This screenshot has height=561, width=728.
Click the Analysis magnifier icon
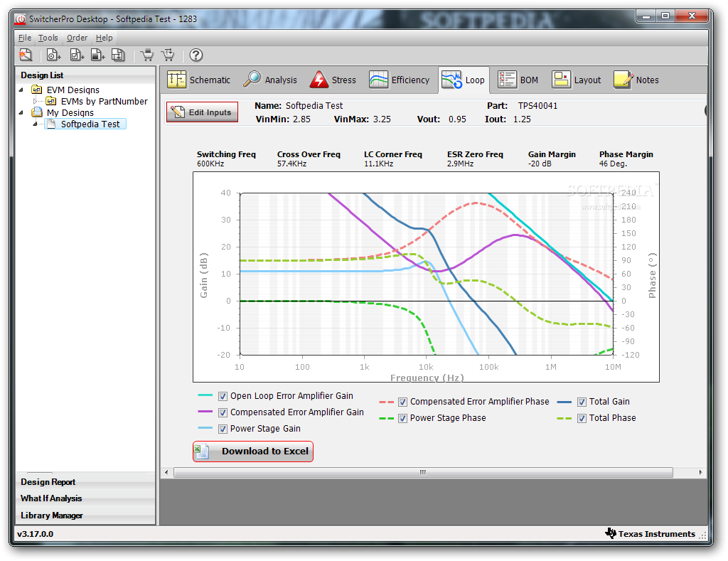(252, 80)
